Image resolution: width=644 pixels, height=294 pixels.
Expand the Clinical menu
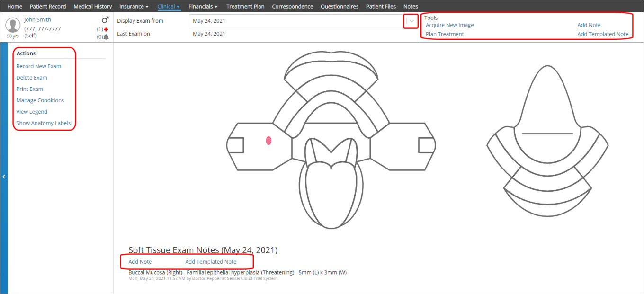[169, 7]
